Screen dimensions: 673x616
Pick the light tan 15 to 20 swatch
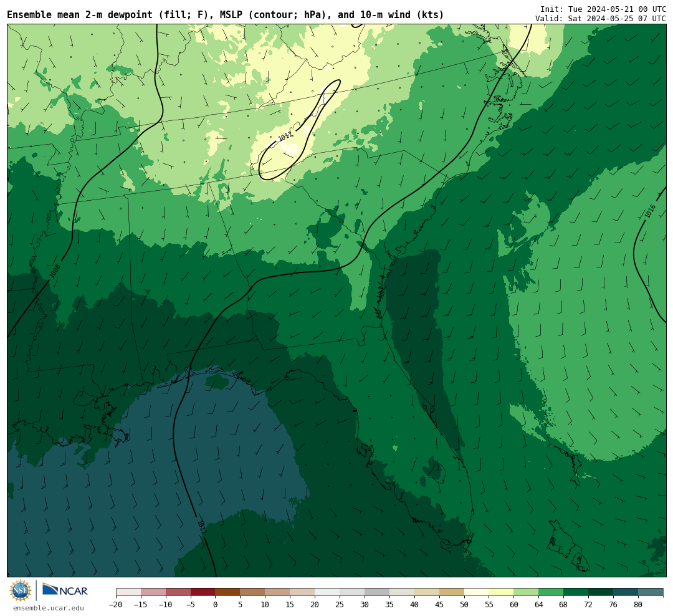pyautogui.click(x=303, y=592)
